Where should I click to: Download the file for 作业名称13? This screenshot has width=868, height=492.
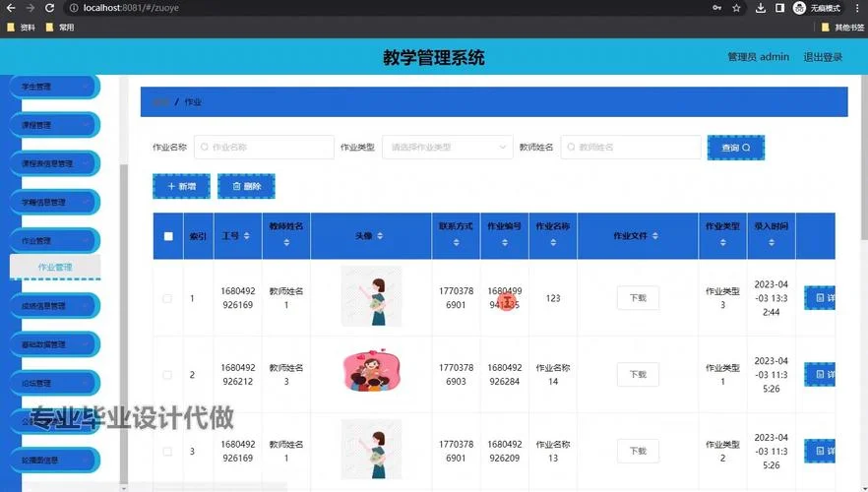pos(638,451)
